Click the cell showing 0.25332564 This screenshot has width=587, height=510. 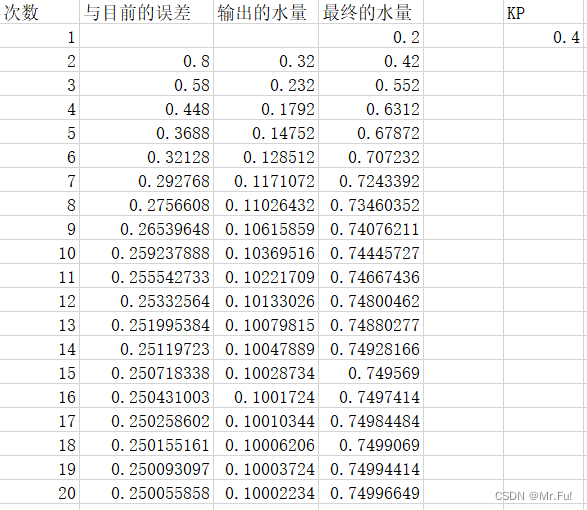point(146,300)
